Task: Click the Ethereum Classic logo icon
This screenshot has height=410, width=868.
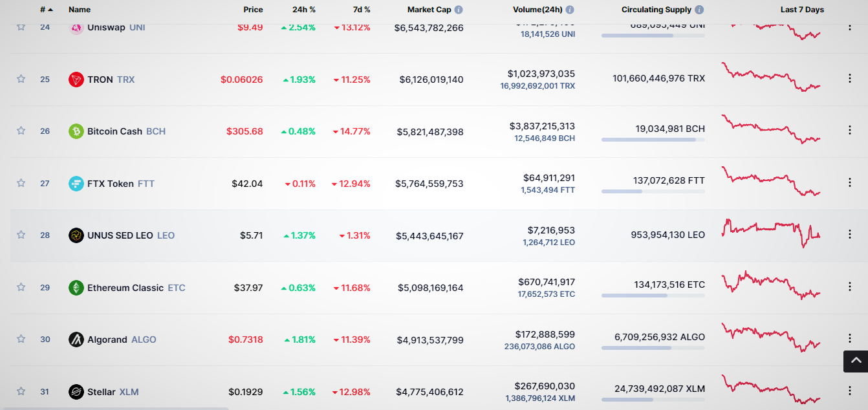Action: click(76, 288)
